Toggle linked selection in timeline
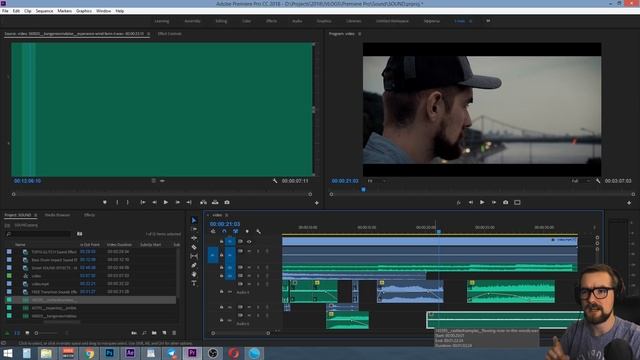 coord(236,231)
